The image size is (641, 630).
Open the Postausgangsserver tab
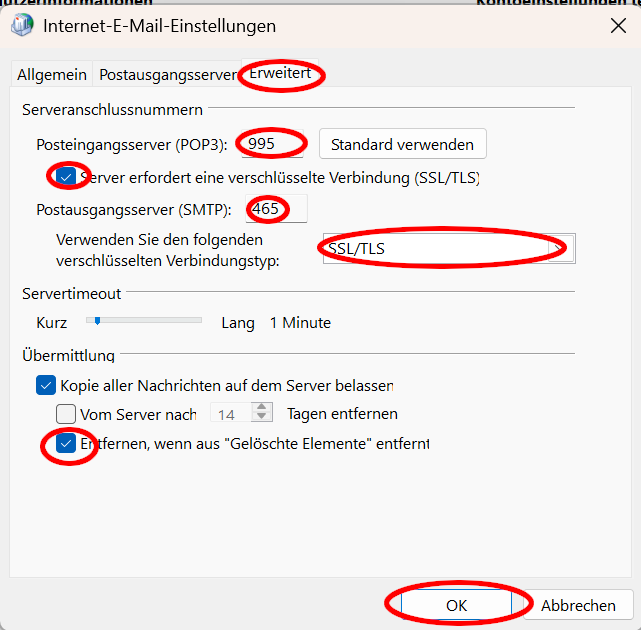tap(168, 75)
